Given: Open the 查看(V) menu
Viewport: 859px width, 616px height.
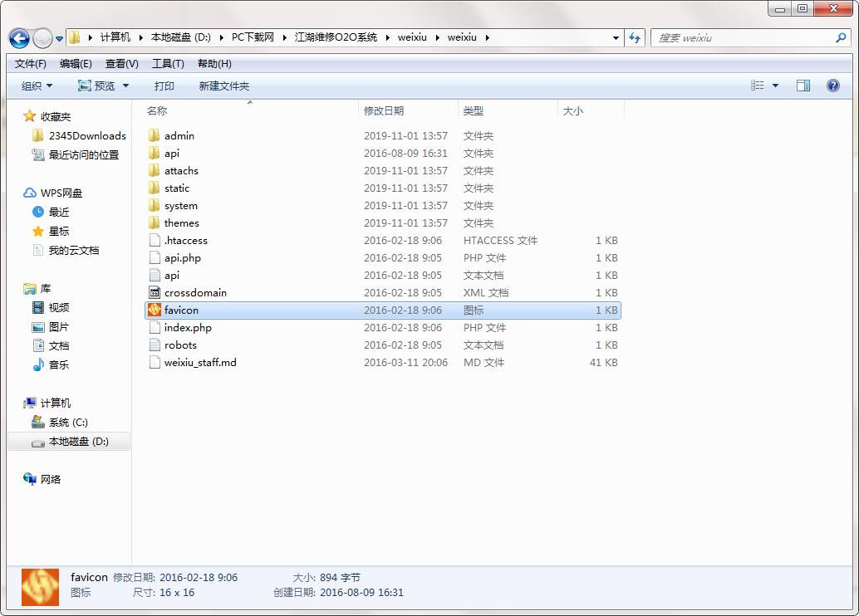Looking at the screenshot, I should coord(121,64).
